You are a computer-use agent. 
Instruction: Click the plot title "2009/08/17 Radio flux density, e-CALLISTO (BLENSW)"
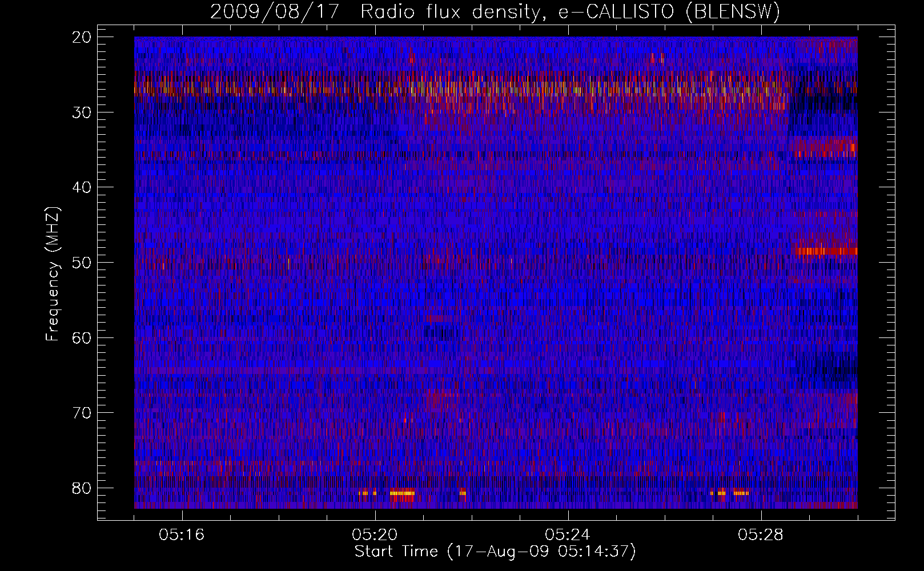[495, 12]
